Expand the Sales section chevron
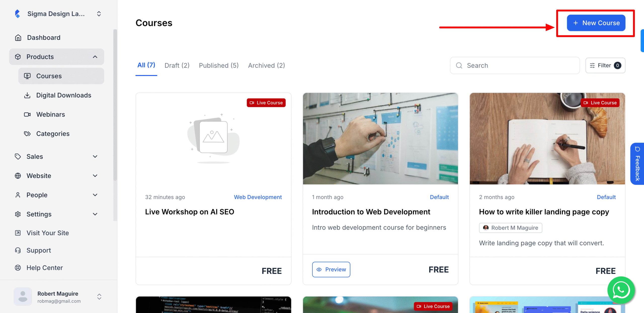 point(95,156)
